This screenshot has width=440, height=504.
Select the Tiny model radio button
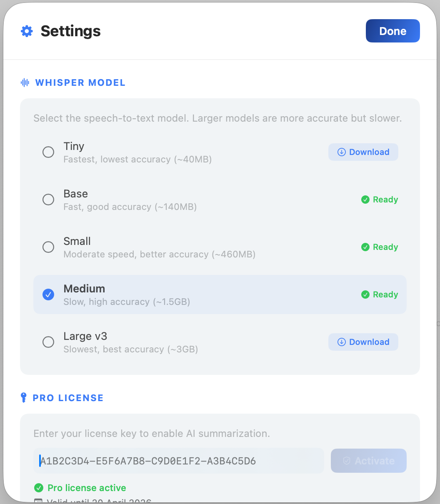tap(48, 152)
